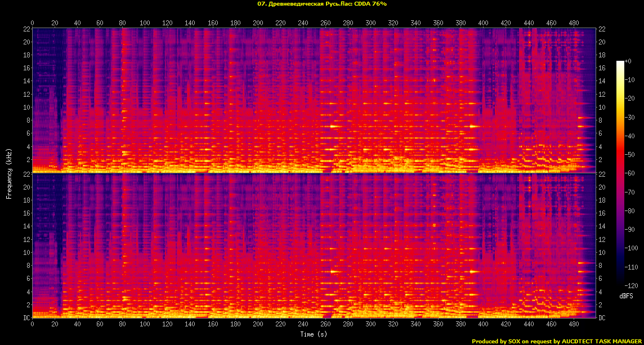Click the 'Frequency (kHz)' axis label
The height and width of the screenshot is (345, 644).
pos(9,172)
